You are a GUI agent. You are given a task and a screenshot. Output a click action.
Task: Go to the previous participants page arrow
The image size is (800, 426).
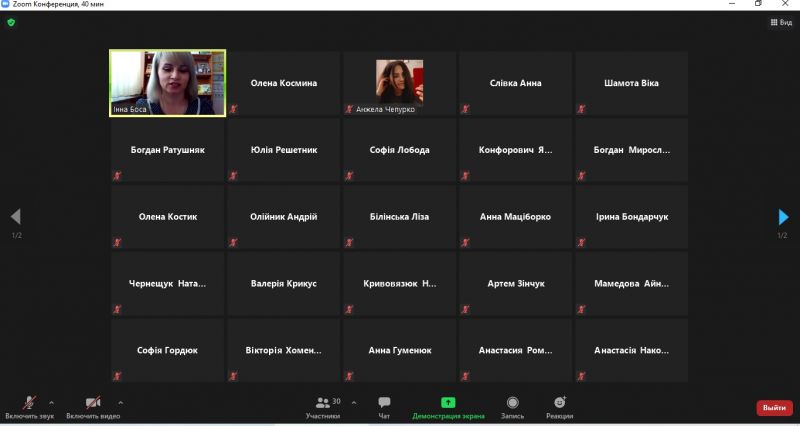16,217
